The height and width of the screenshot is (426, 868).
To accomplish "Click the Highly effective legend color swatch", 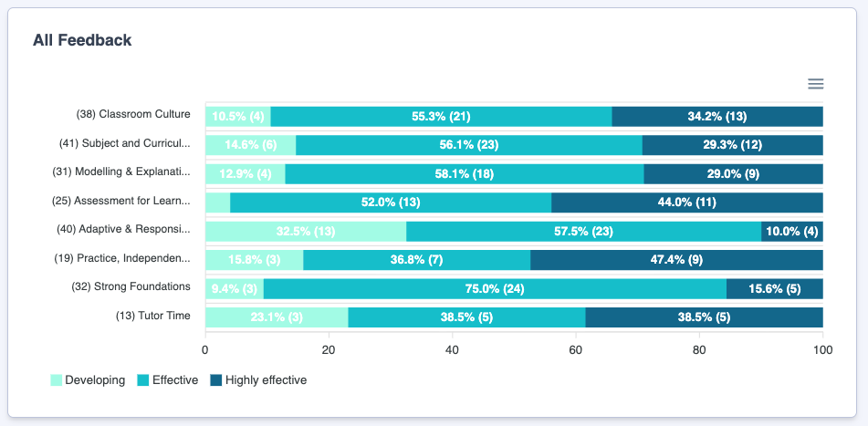I will click(x=216, y=379).
